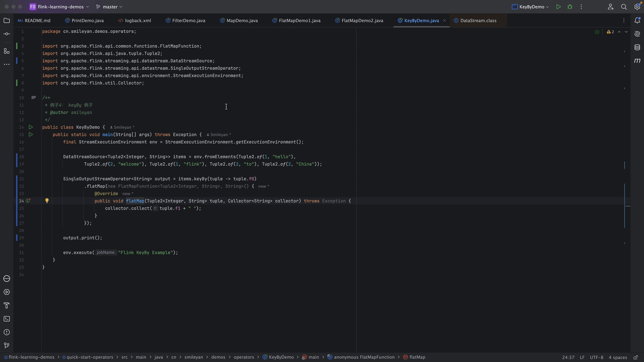The height and width of the screenshot is (362, 644).
Task: Click the 4 spaces indent widget
Action: tap(618, 357)
